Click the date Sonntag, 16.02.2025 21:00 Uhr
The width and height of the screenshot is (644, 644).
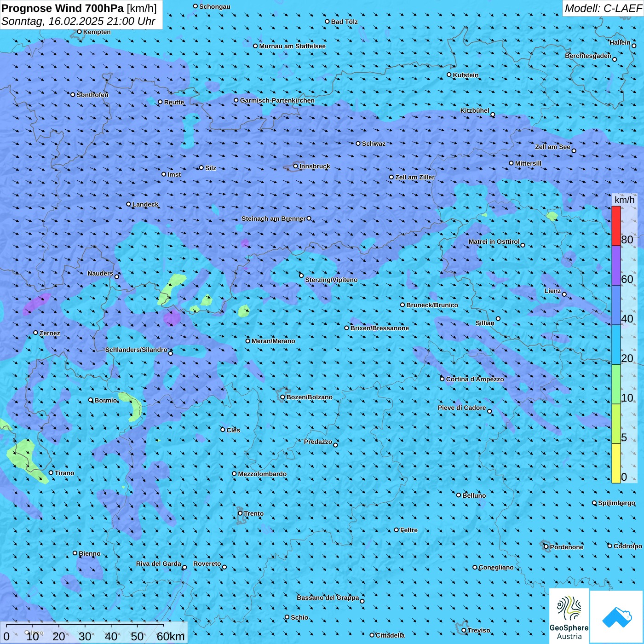click(79, 21)
